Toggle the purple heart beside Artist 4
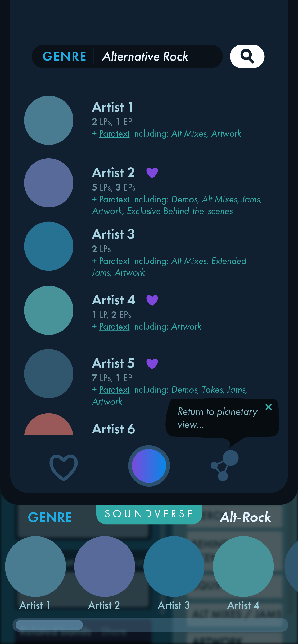 coord(152,300)
